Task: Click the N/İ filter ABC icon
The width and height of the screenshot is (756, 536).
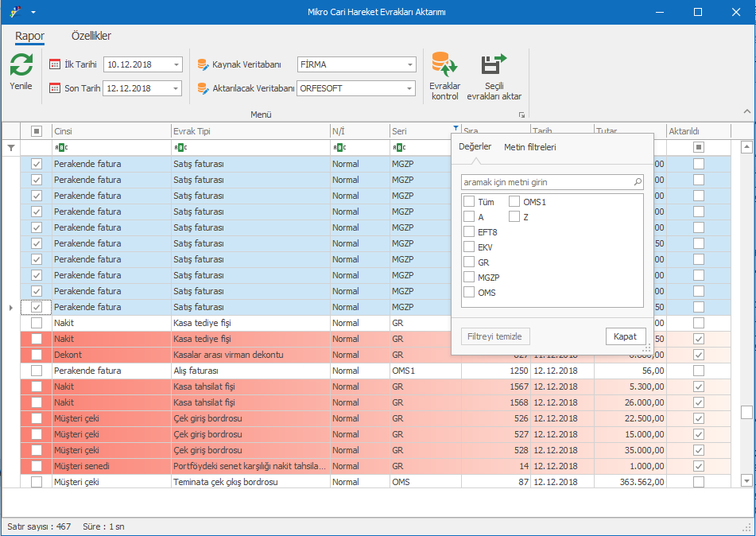Action: coord(339,148)
